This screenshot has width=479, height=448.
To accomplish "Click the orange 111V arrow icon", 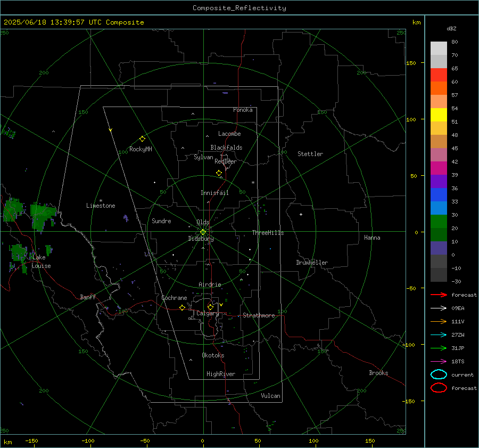I will click(439, 321).
